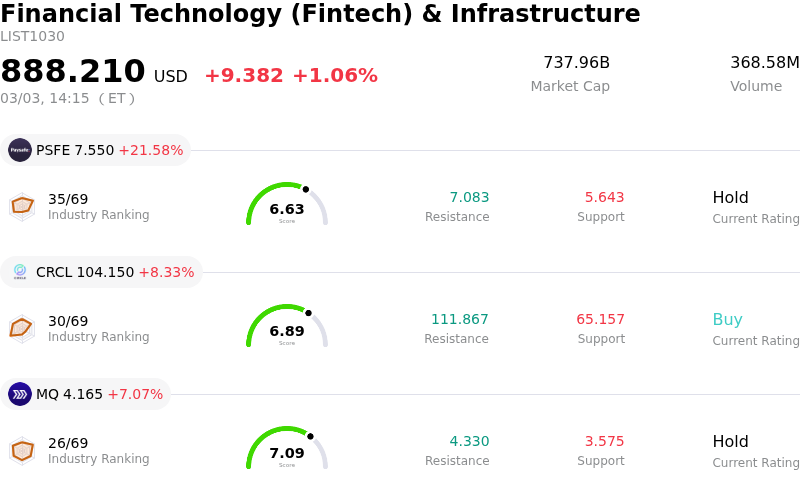This screenshot has width=800, height=488.
Task: Open the CRCL 104.150 stock chip
Action: 102,272
